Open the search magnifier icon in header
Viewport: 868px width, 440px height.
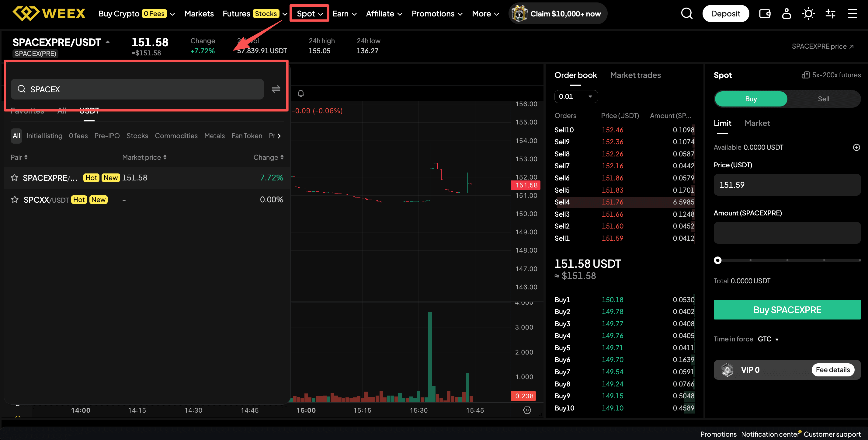pyautogui.click(x=687, y=13)
